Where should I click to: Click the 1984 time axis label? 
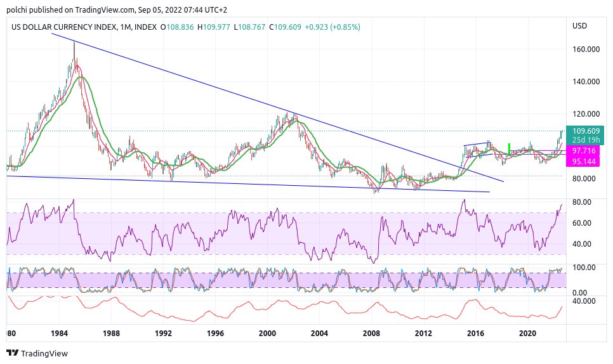click(x=60, y=333)
